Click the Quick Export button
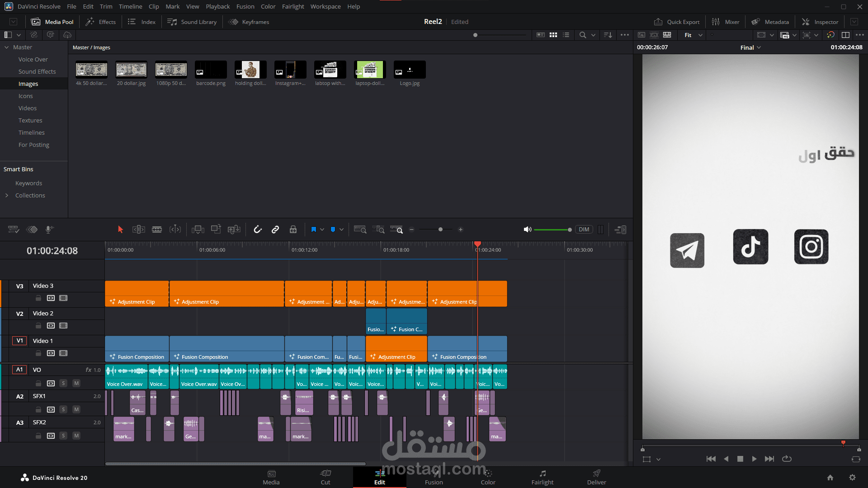 (677, 22)
